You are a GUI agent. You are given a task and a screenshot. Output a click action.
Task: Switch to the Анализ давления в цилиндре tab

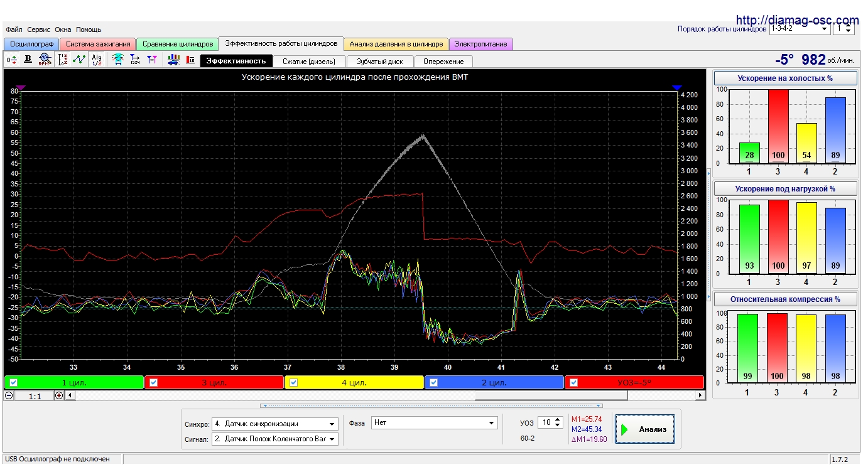[396, 44]
